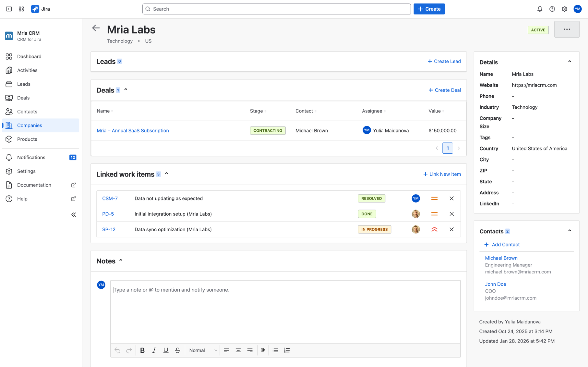Open Notifications in the sidebar
The image size is (588, 367).
click(41, 157)
